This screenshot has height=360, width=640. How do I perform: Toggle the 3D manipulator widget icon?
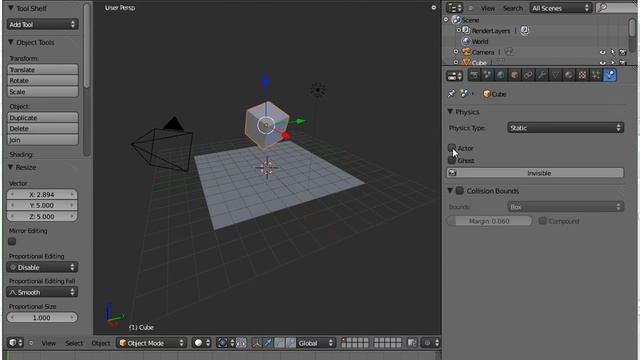tap(256, 343)
